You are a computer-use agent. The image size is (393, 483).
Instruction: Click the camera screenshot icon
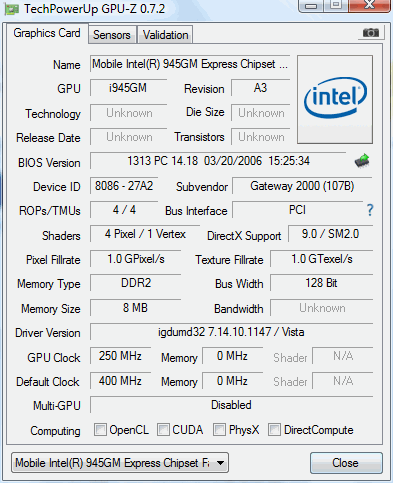tap(371, 33)
